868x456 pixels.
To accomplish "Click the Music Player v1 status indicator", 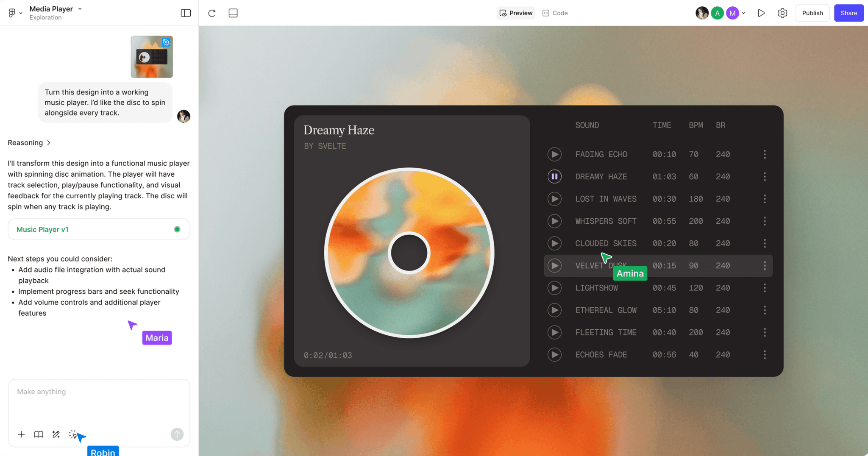I will coord(176,229).
